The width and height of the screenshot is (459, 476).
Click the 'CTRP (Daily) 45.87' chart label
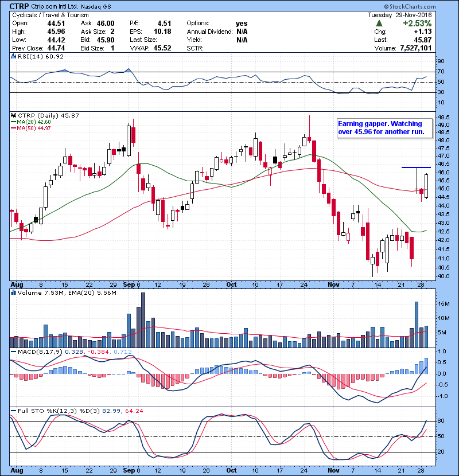pyautogui.click(x=48, y=116)
